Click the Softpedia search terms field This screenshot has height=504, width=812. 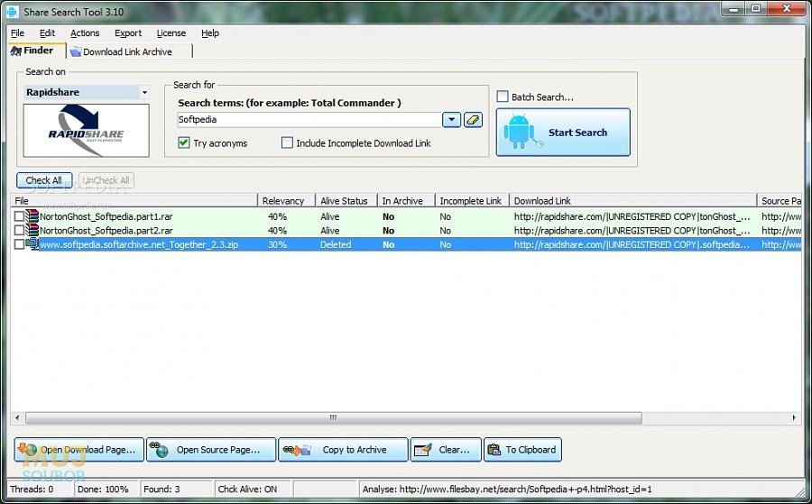pyautogui.click(x=309, y=120)
